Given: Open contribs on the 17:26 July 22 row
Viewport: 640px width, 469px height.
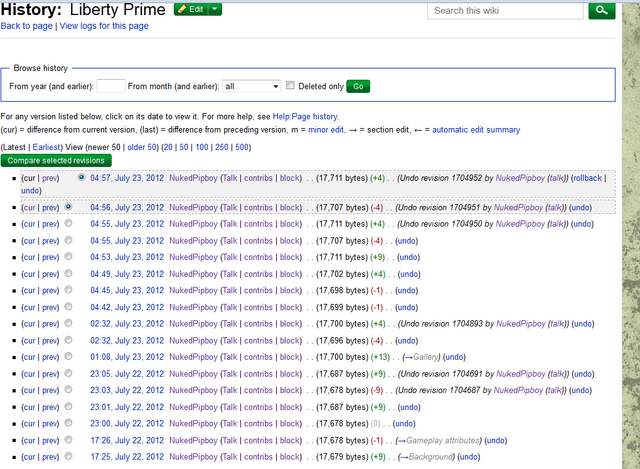Looking at the screenshot, I should pyautogui.click(x=258, y=440).
